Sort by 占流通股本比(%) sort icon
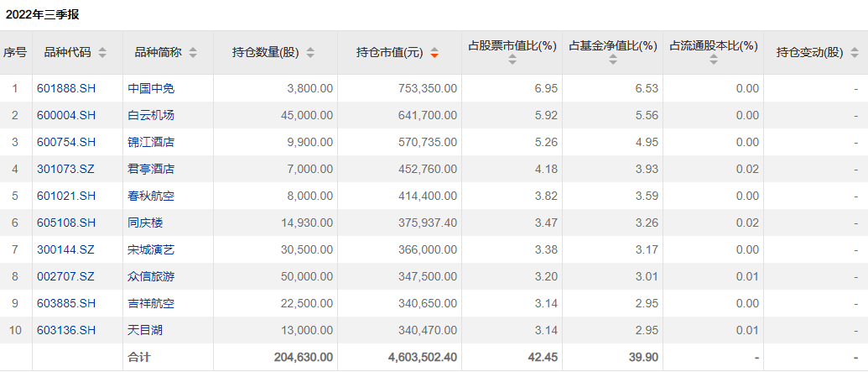 (714, 60)
